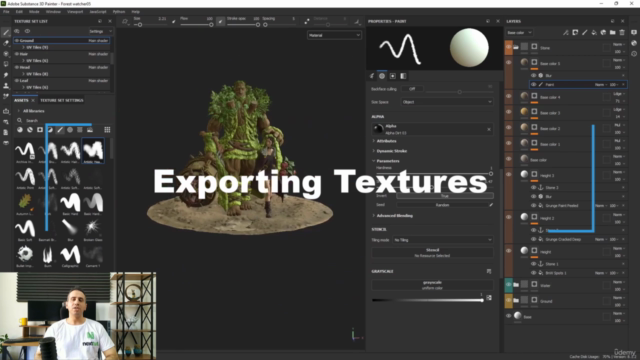Select the Eraser tool in left toolbar
Image resolution: width=640 pixels, height=360 pixels.
(6, 43)
